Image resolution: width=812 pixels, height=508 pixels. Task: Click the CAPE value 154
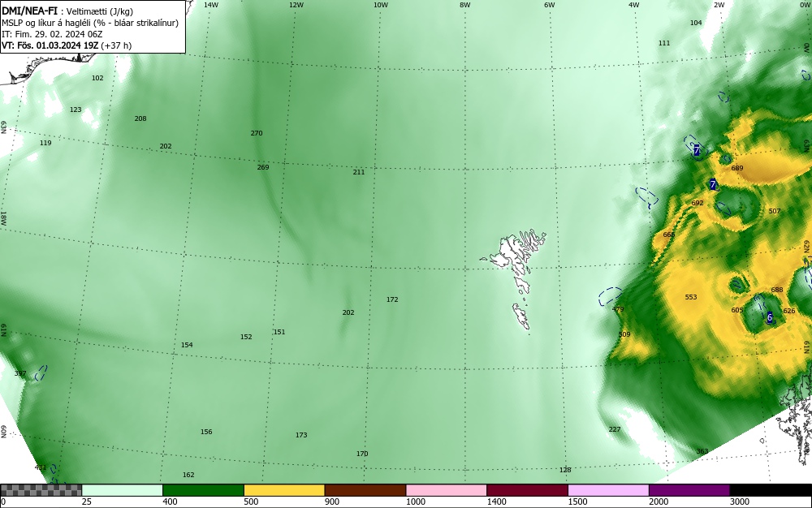point(187,345)
